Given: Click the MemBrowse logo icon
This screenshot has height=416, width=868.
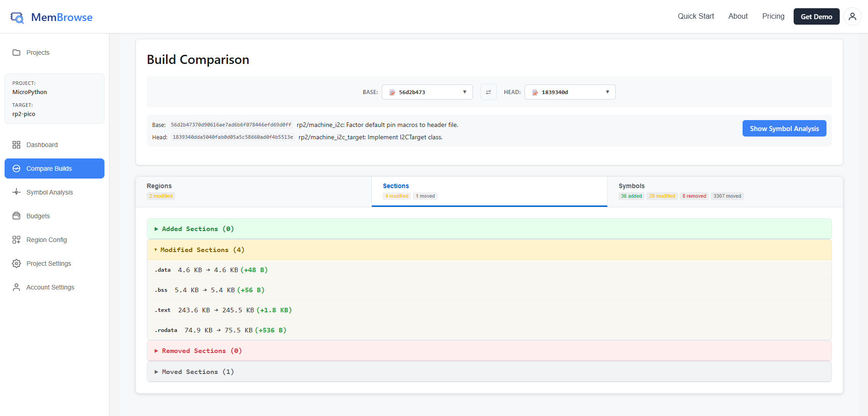Looking at the screenshot, I should 17,17.
